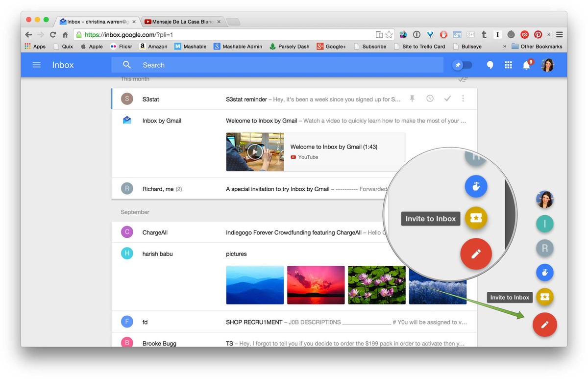This screenshot has width=588, height=379.
Task: Click the search magnifier icon
Action: (127, 65)
